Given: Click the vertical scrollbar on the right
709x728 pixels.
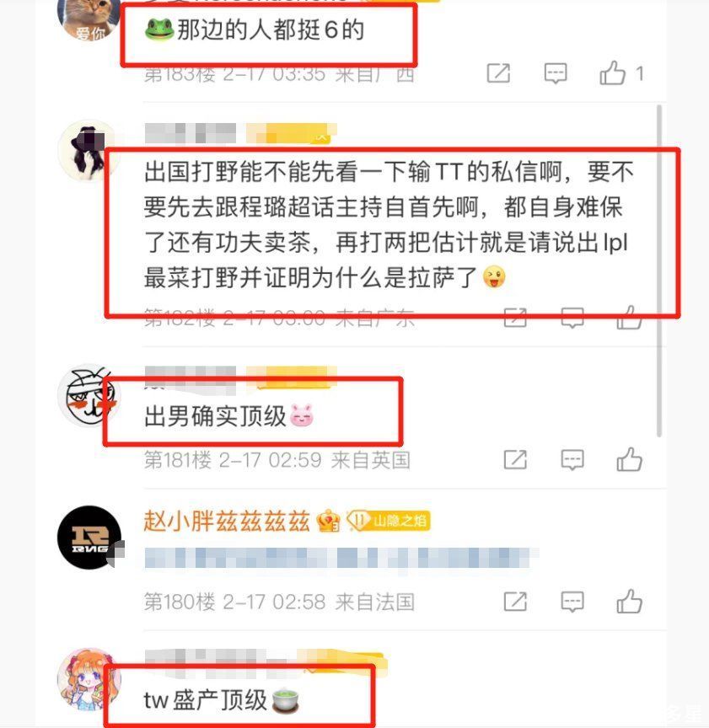Looking at the screenshot, I should [x=658, y=270].
